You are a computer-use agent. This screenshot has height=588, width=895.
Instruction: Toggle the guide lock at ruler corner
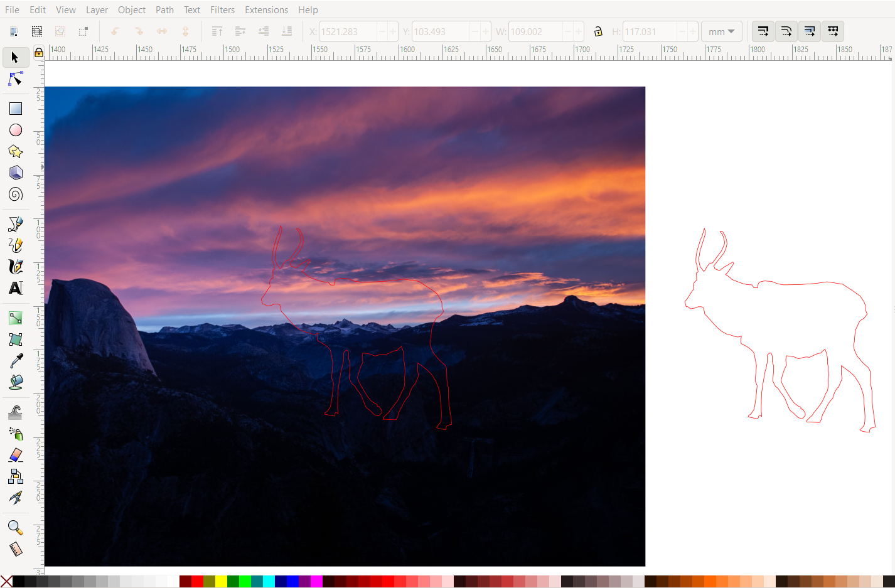[x=39, y=53]
